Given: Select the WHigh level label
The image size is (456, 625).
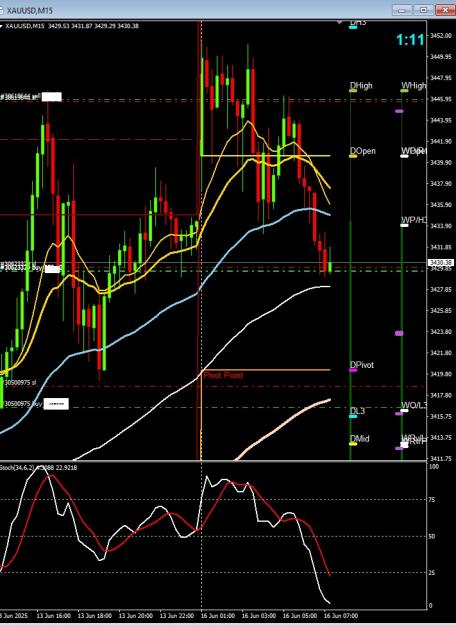Looking at the screenshot, I should [413, 85].
